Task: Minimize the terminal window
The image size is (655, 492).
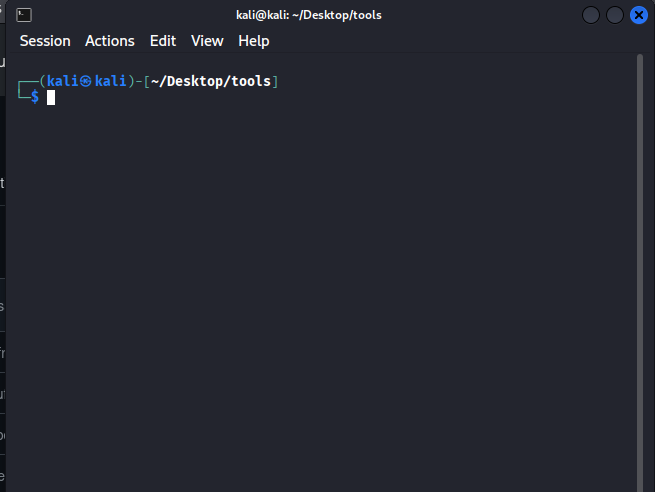Action: click(x=591, y=15)
